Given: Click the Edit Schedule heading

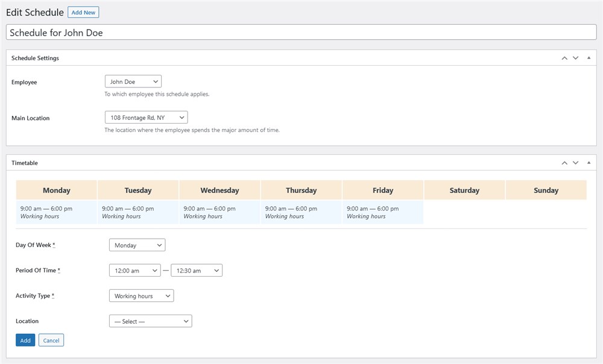Looking at the screenshot, I should [x=35, y=12].
